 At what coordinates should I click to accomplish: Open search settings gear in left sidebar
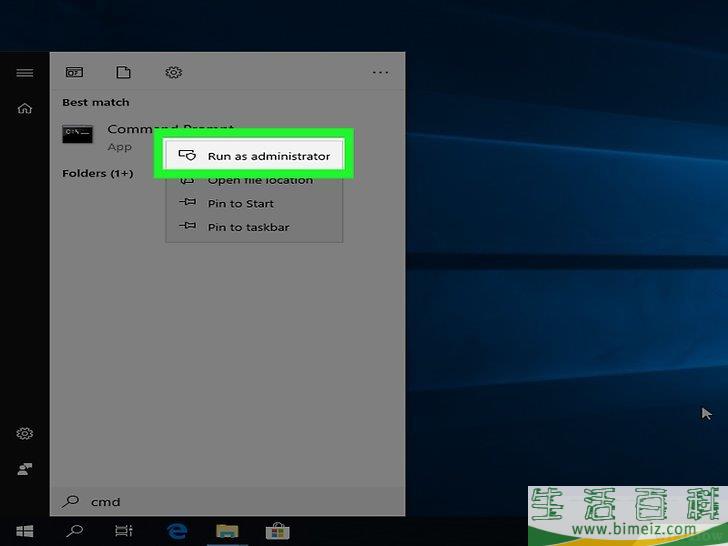(x=25, y=434)
